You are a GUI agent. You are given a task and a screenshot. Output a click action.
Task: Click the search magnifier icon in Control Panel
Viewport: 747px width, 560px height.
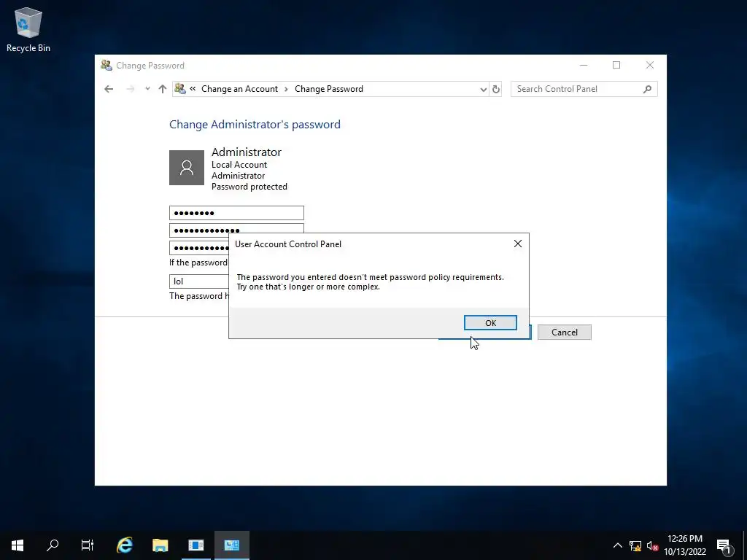[x=647, y=89]
